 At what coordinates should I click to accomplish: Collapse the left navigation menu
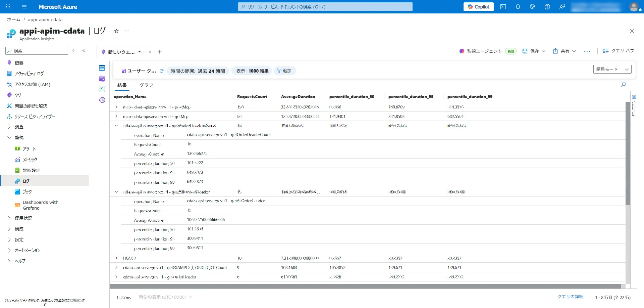(x=84, y=51)
